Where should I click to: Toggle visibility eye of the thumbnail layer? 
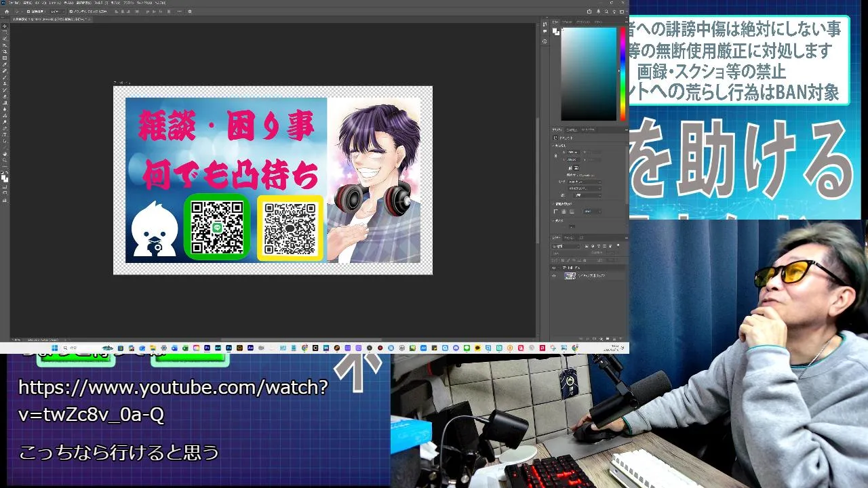554,276
